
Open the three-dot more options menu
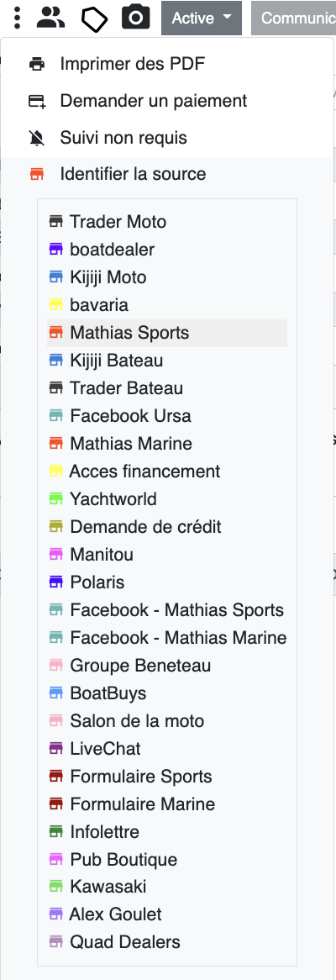tap(17, 18)
